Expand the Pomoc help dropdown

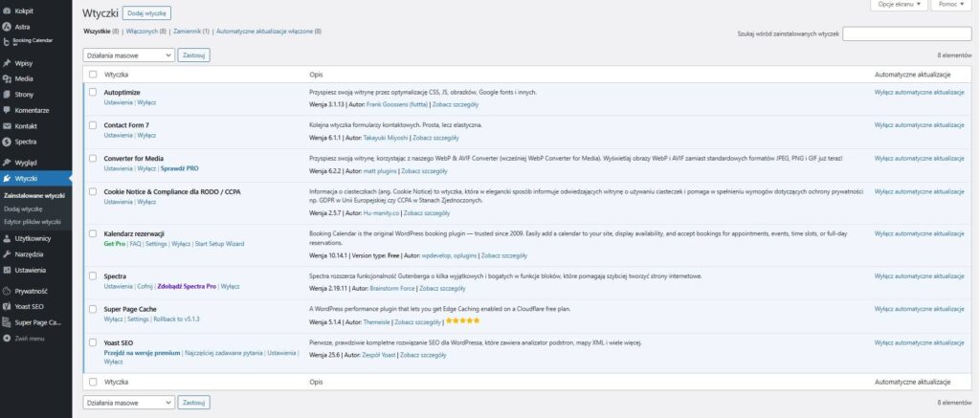pyautogui.click(x=952, y=5)
